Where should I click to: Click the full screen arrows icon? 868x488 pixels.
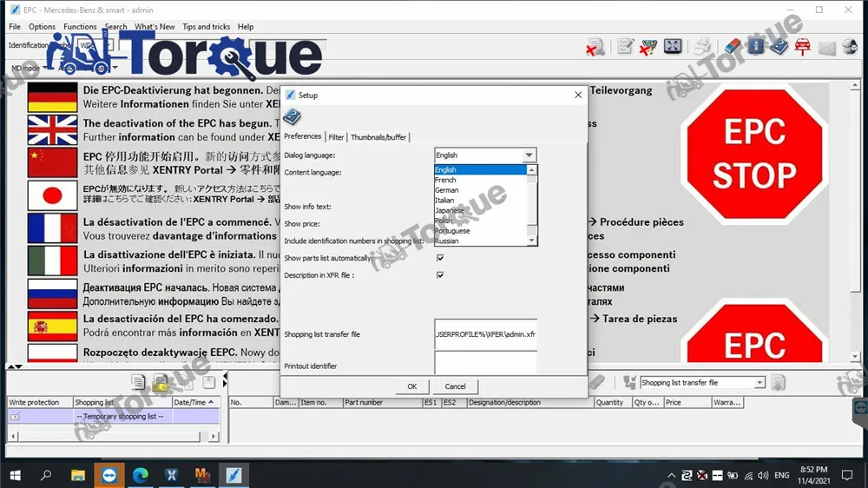[x=673, y=47]
